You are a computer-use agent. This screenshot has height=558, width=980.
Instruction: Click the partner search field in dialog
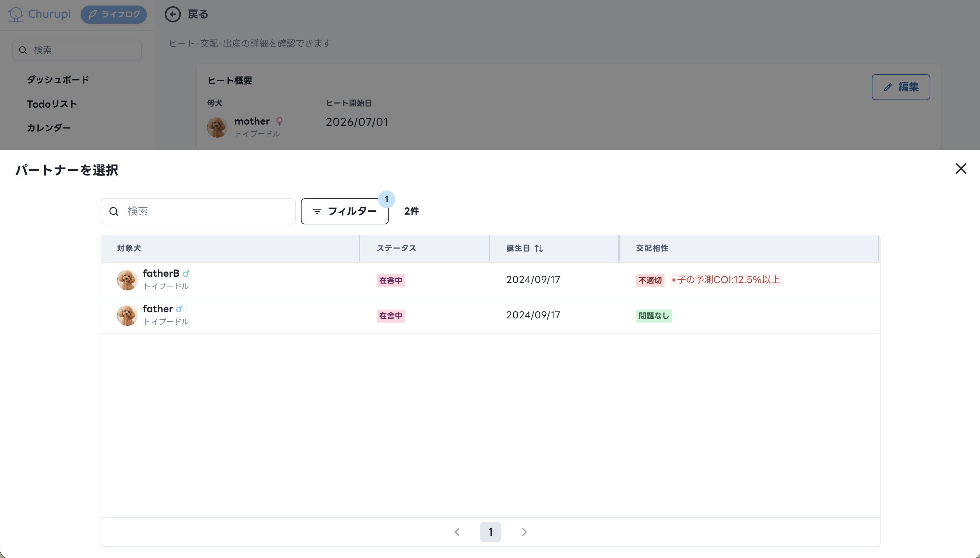click(198, 211)
